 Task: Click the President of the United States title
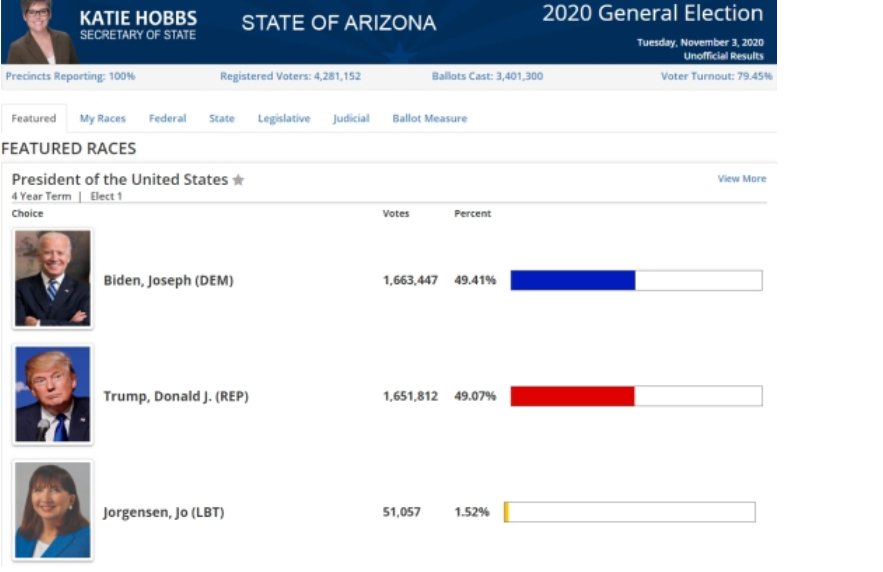pos(120,180)
